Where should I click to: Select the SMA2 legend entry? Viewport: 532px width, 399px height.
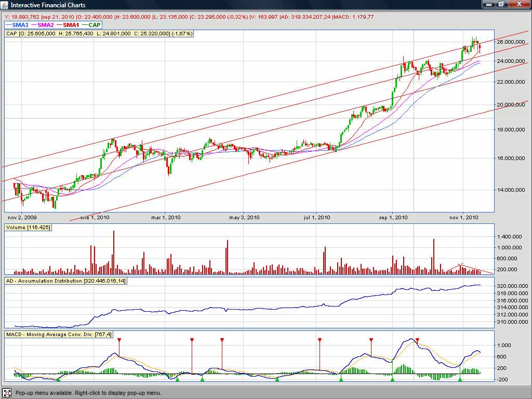click(43, 25)
